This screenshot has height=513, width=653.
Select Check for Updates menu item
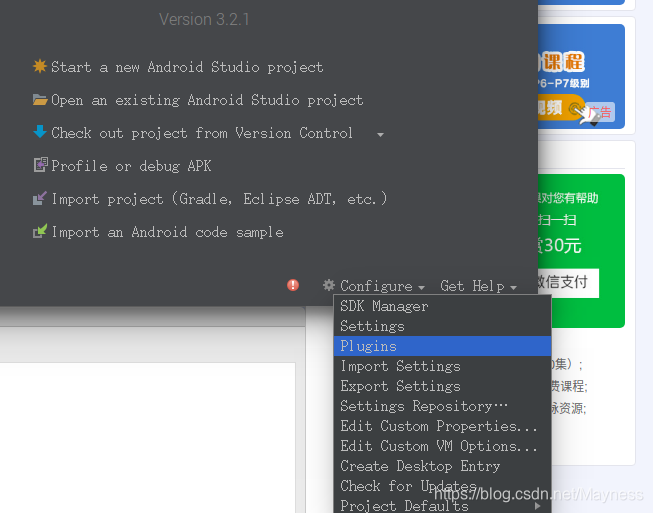pos(442,486)
